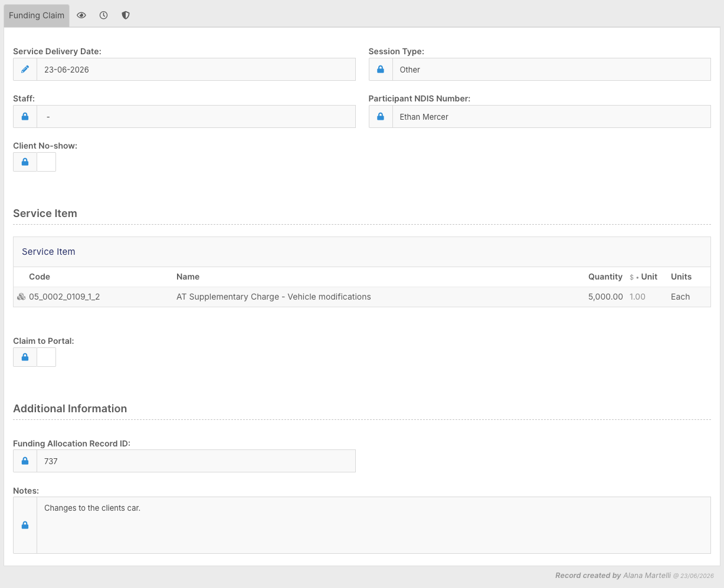Click the lock icon beside Session Type

[x=381, y=70]
